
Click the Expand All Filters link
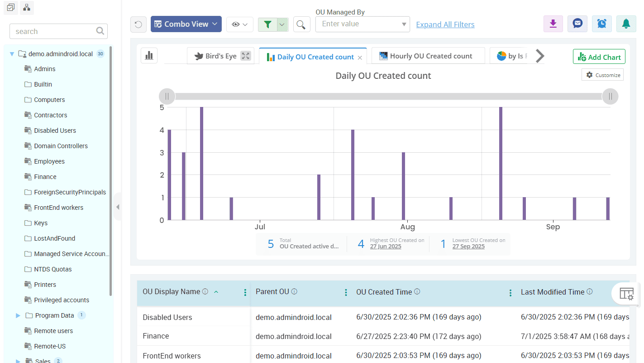(x=445, y=24)
